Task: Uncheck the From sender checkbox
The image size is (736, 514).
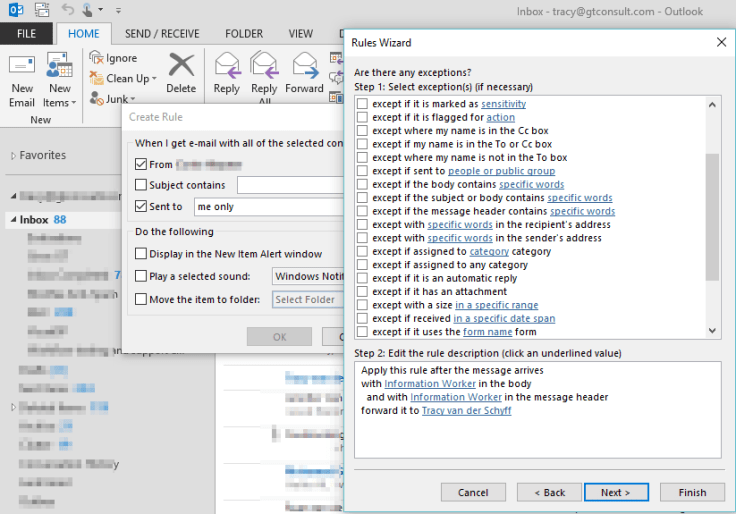Action: 141,164
